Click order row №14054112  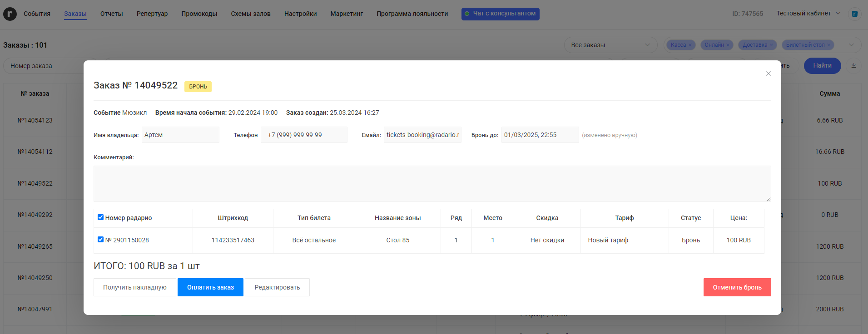click(x=35, y=152)
